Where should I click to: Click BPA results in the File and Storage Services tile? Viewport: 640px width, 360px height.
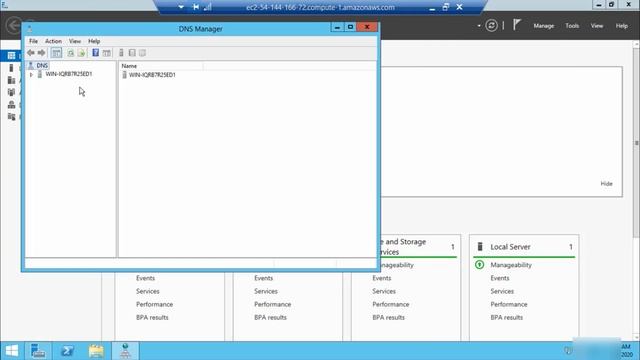tap(388, 317)
